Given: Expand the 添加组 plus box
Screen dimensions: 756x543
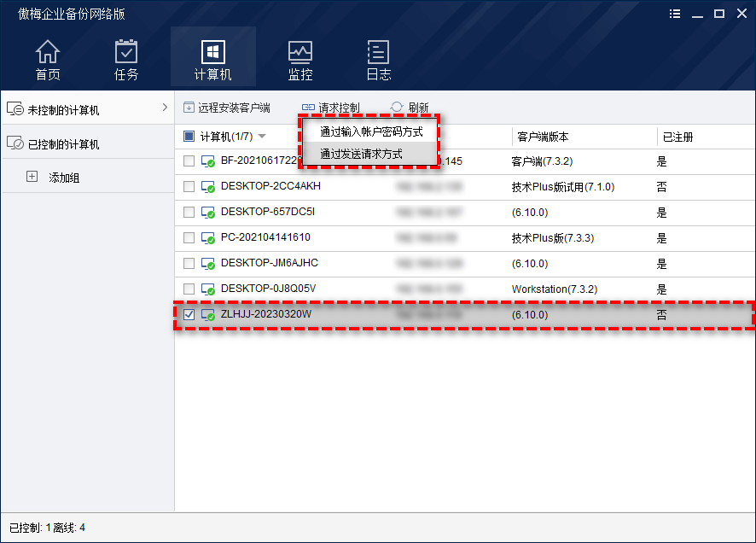Looking at the screenshot, I should pos(32,178).
